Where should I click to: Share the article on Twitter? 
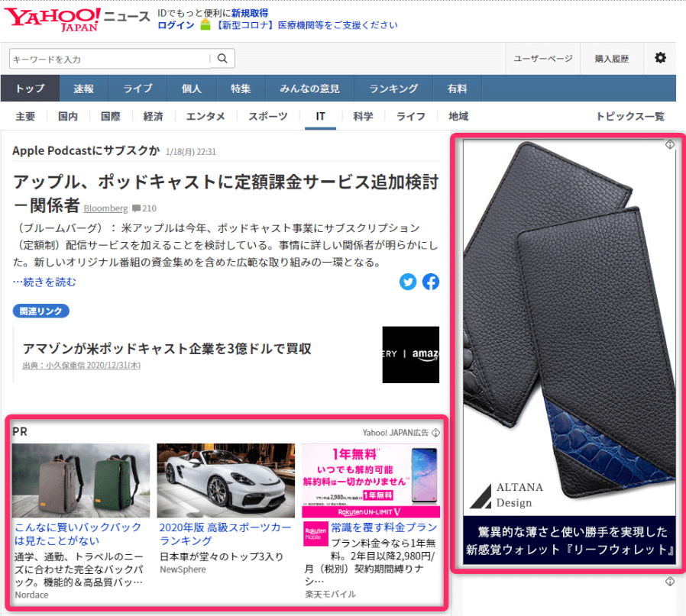tap(408, 282)
